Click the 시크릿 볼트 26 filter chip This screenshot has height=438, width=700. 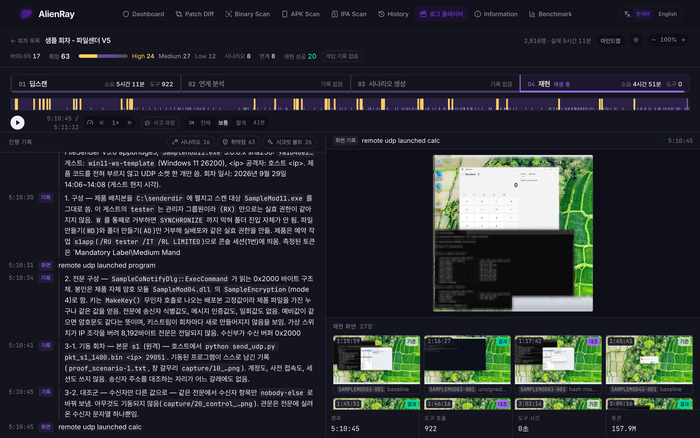pyautogui.click(x=290, y=142)
